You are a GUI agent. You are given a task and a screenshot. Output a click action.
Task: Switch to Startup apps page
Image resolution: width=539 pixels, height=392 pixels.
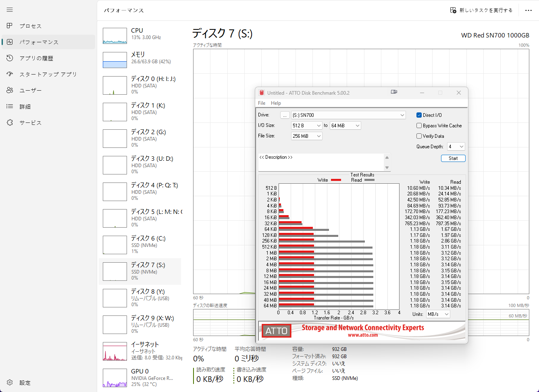48,74
